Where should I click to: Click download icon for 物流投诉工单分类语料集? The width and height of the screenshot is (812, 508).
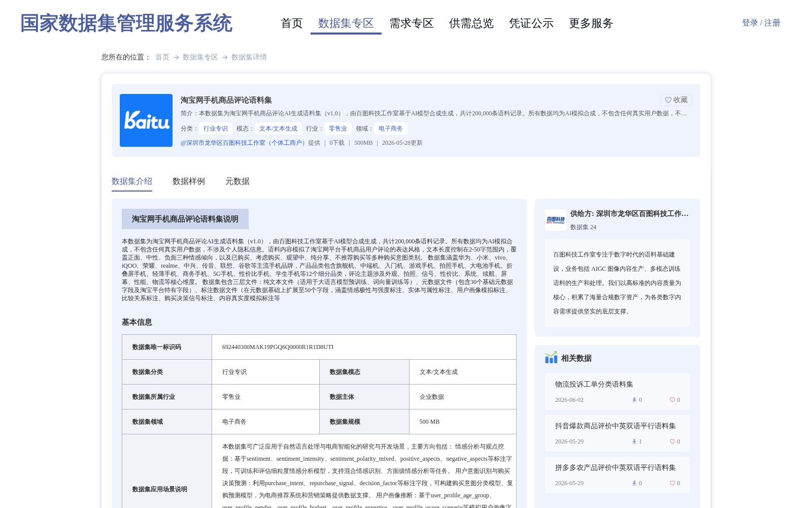634,400
